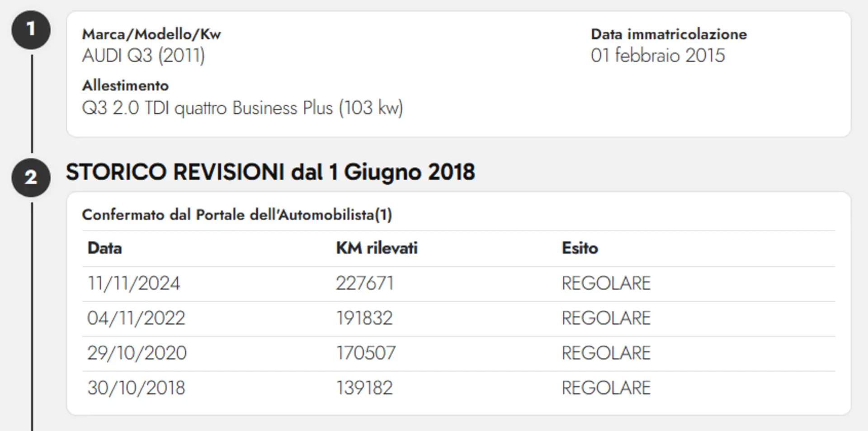Select the 04/11/2022 revision date
This screenshot has height=431, width=868.
[x=136, y=318]
